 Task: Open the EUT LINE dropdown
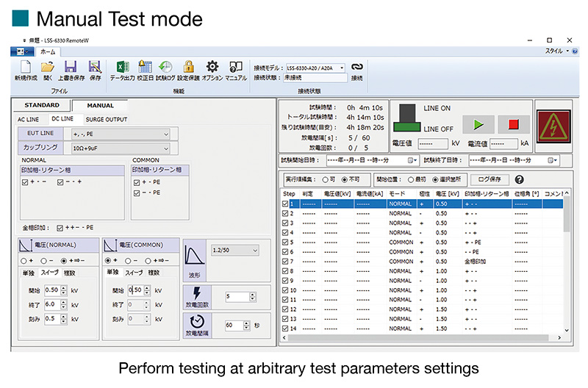[x=120, y=134]
